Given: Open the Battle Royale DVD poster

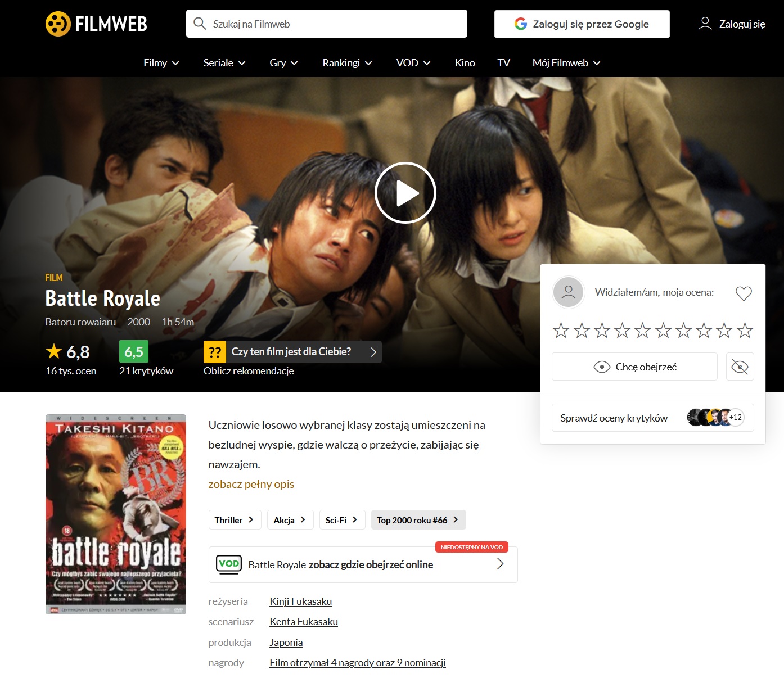Looking at the screenshot, I should (x=116, y=514).
